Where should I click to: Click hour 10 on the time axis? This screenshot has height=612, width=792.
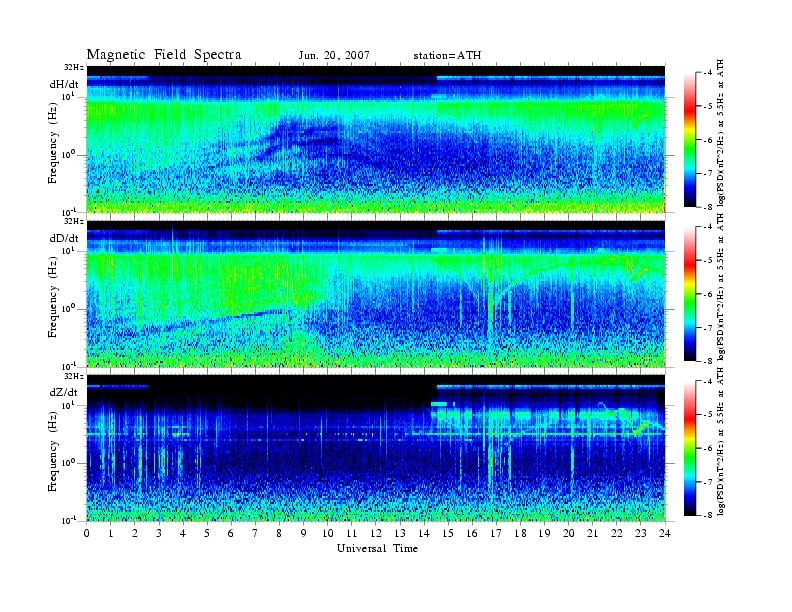point(328,533)
